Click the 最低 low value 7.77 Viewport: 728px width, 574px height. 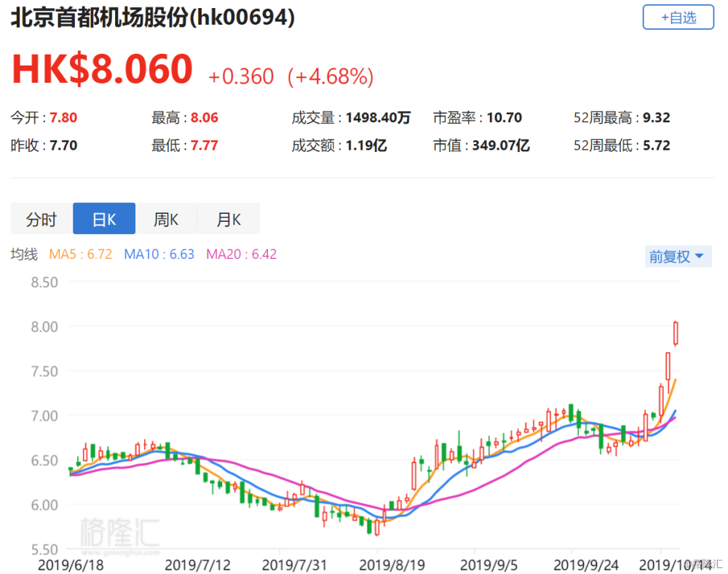click(205, 146)
